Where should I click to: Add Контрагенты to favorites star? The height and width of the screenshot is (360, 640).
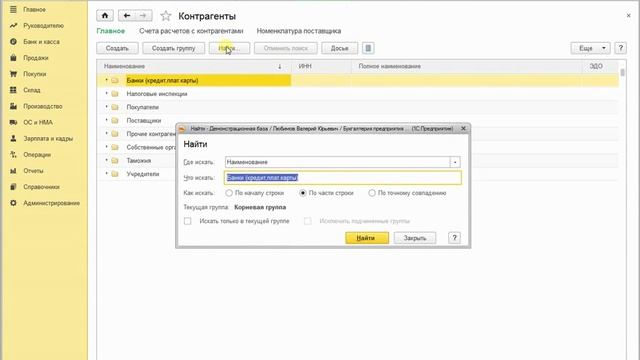click(x=165, y=16)
